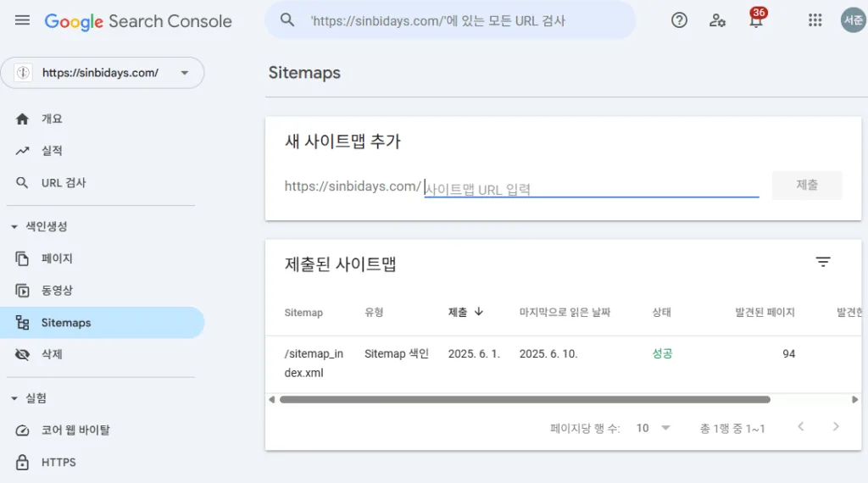Viewport: 868px width, 483px height.
Task: Change rows per page dropdown from 10
Action: tap(654, 428)
